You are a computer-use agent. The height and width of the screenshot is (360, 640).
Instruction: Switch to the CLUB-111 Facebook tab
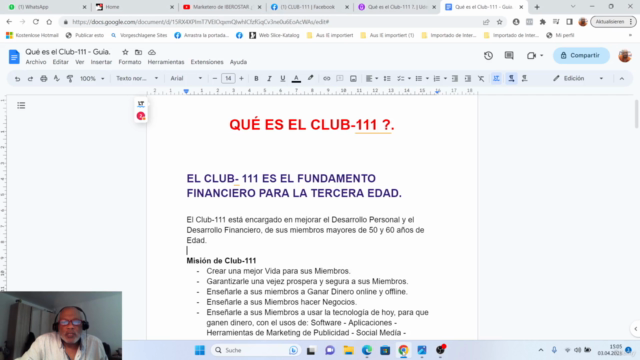pos(310,7)
